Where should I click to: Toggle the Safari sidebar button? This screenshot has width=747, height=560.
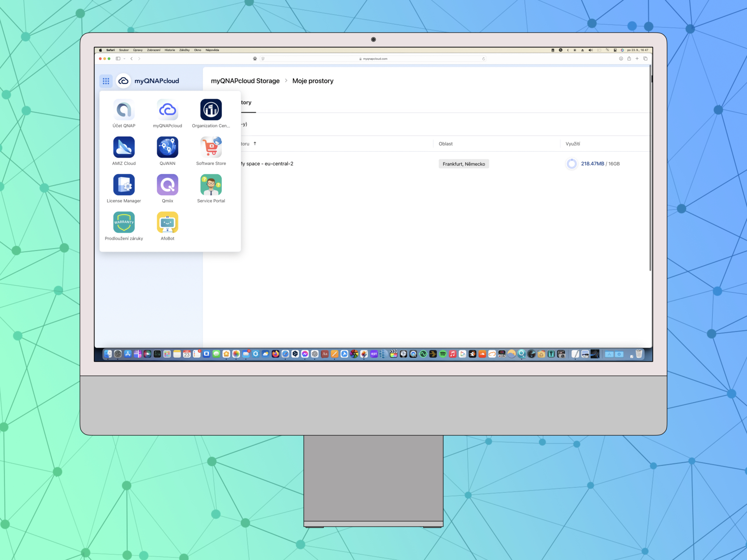click(x=118, y=59)
